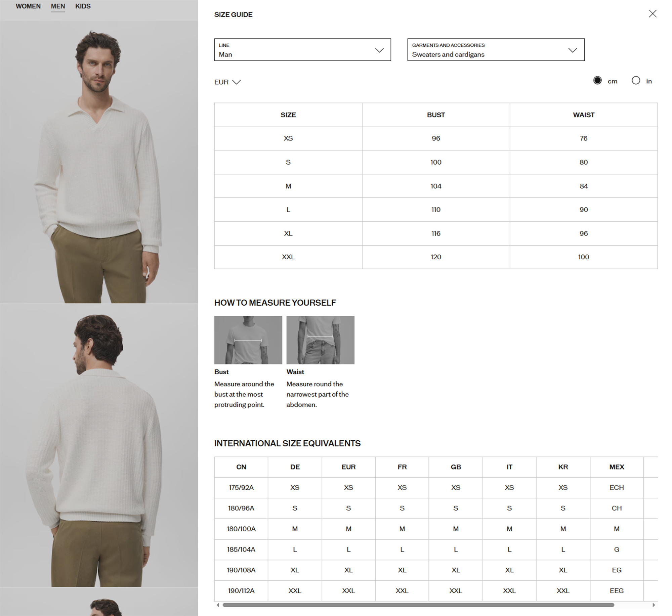Go to the Women section
This screenshot has height=616, width=672.
coord(28,6)
